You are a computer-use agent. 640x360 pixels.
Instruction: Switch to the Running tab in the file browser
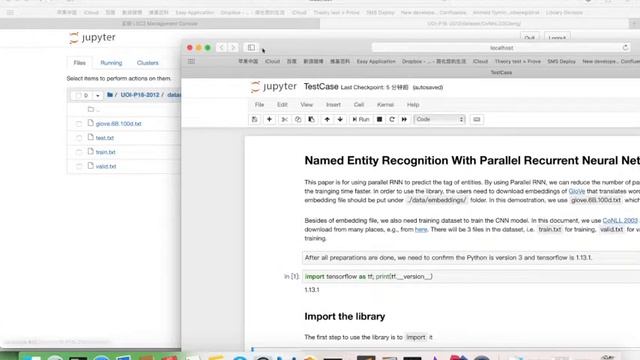tap(111, 63)
